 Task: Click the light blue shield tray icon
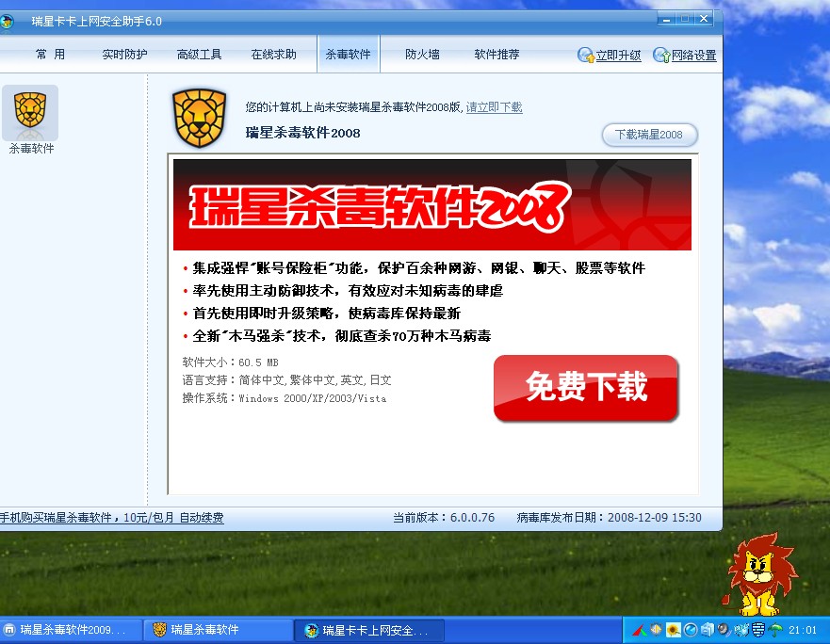741,630
